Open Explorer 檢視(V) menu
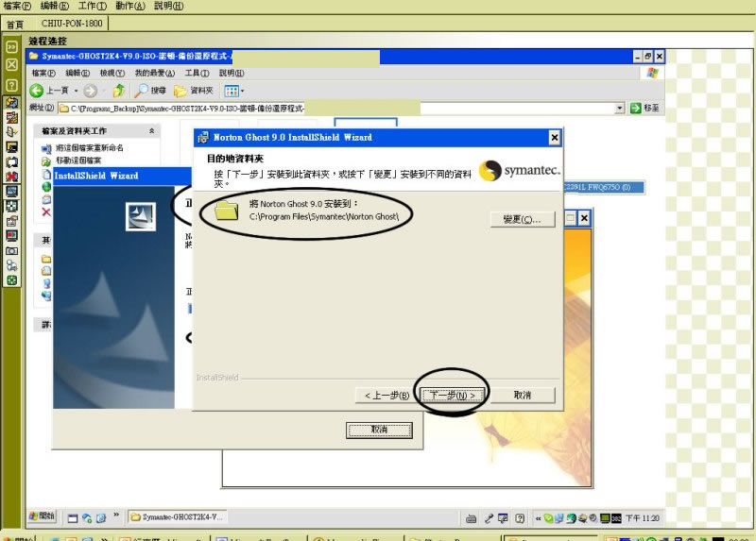 [x=112, y=74]
